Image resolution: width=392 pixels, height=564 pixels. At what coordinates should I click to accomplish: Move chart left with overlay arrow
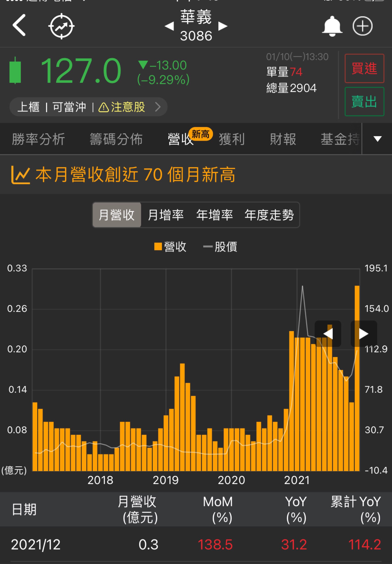coord(328,334)
